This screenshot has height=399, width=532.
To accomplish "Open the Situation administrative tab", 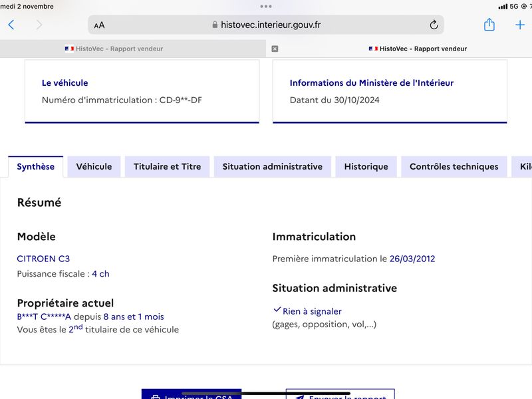I will (x=273, y=167).
